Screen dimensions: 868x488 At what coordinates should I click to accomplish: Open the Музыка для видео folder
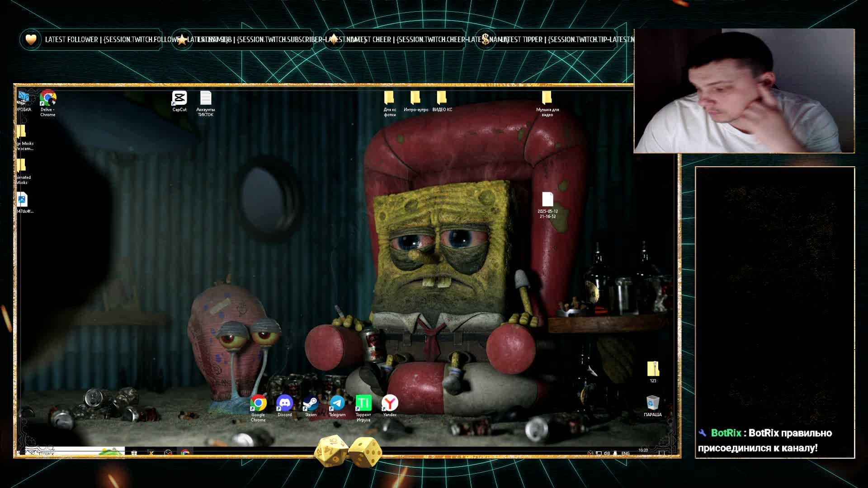click(547, 103)
